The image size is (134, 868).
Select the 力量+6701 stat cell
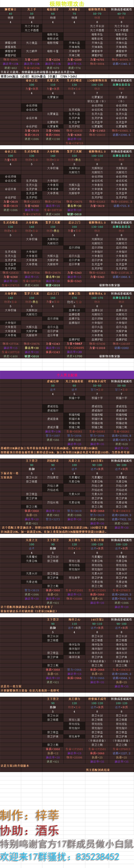tap(97, 60)
